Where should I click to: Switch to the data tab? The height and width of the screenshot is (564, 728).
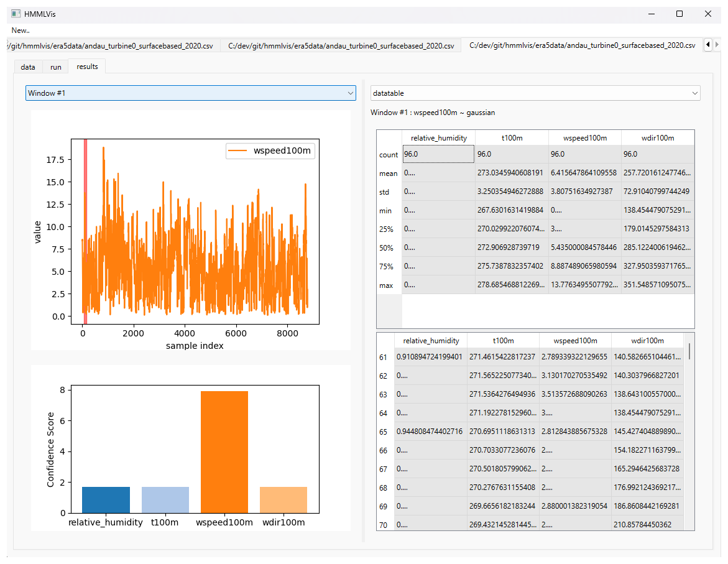tap(28, 67)
